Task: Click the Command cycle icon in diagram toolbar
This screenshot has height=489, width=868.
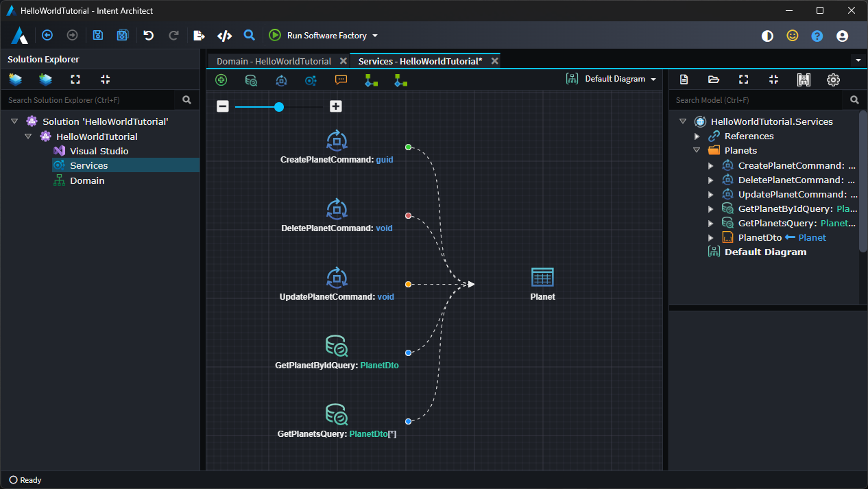Action: 281,80
